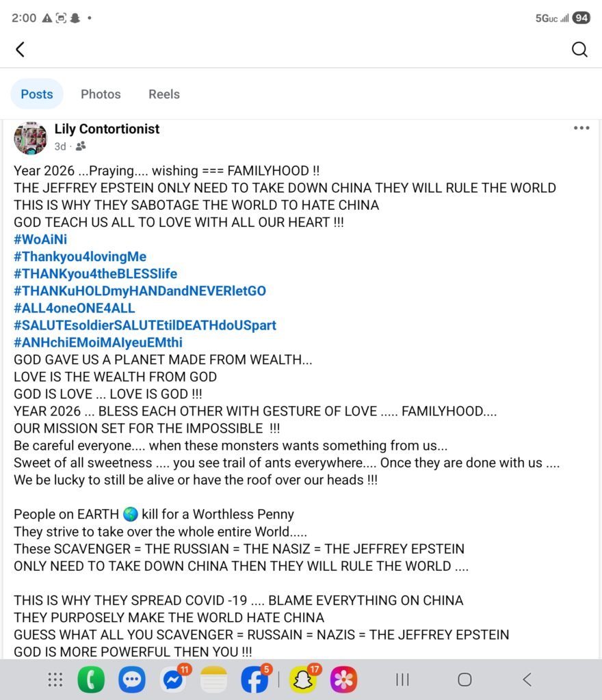Screen dimensions: 602x700
Task: Open the #WoAiNi hashtag
Action: 40,239
